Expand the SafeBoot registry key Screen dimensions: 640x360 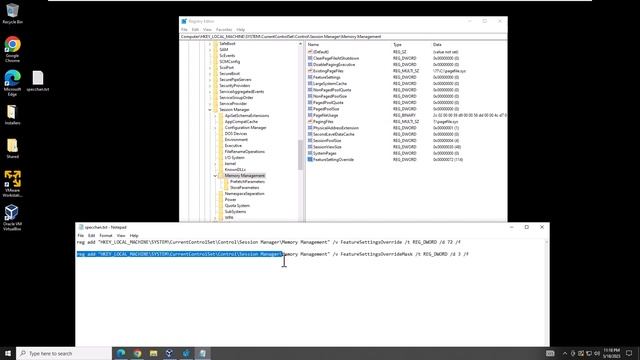coord(210,44)
